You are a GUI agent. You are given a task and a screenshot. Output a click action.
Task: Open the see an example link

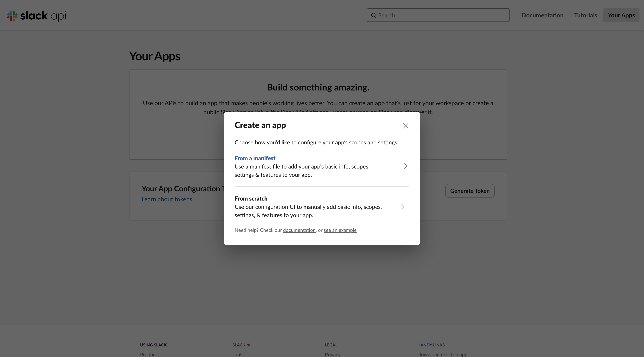coord(340,230)
